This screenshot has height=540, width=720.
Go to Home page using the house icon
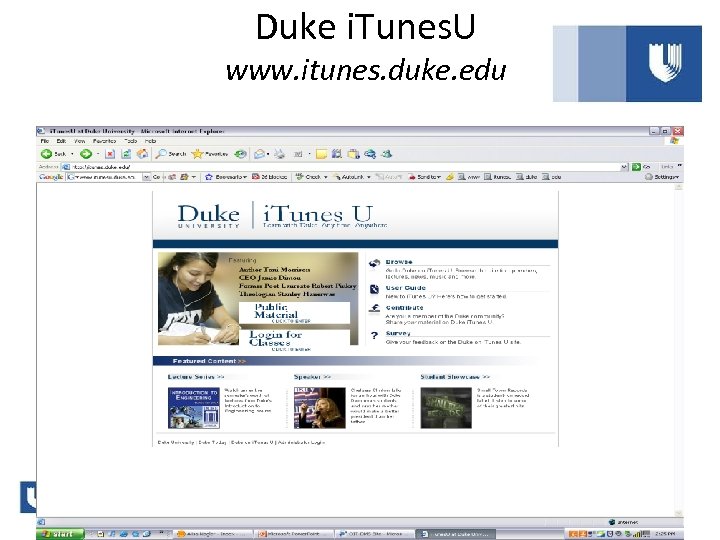(x=142, y=154)
